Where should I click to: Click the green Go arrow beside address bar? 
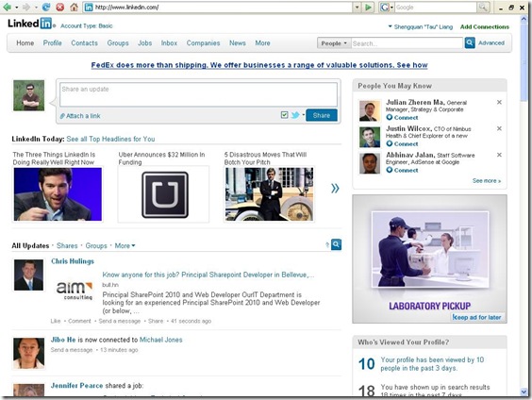[368, 8]
